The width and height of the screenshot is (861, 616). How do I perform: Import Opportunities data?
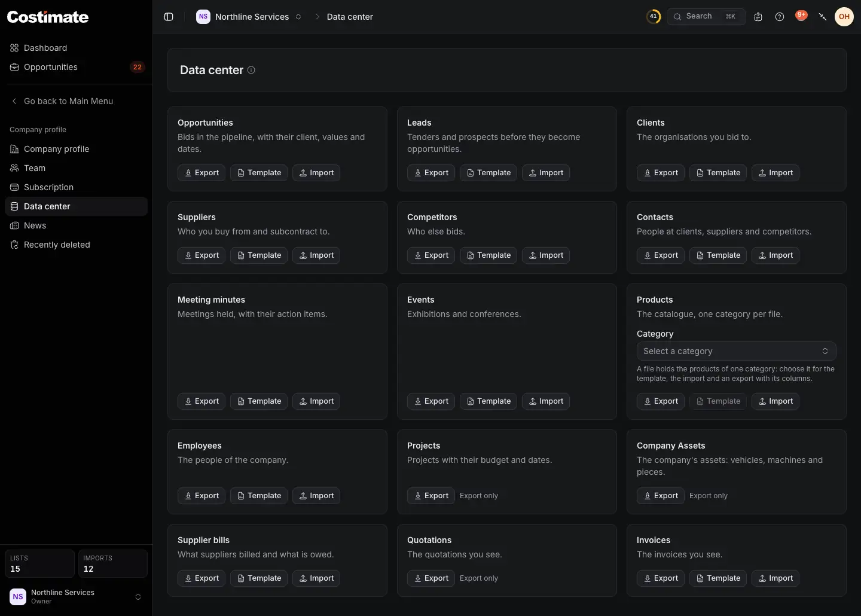tap(316, 173)
